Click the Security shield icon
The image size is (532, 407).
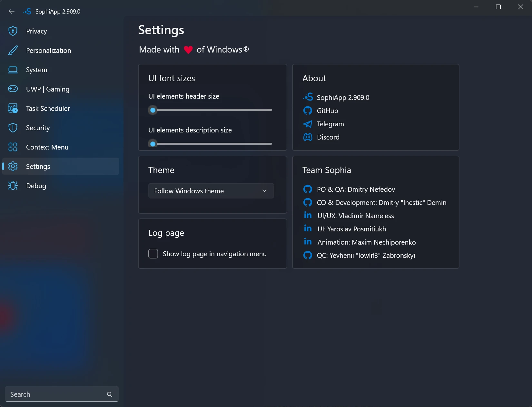(13, 128)
